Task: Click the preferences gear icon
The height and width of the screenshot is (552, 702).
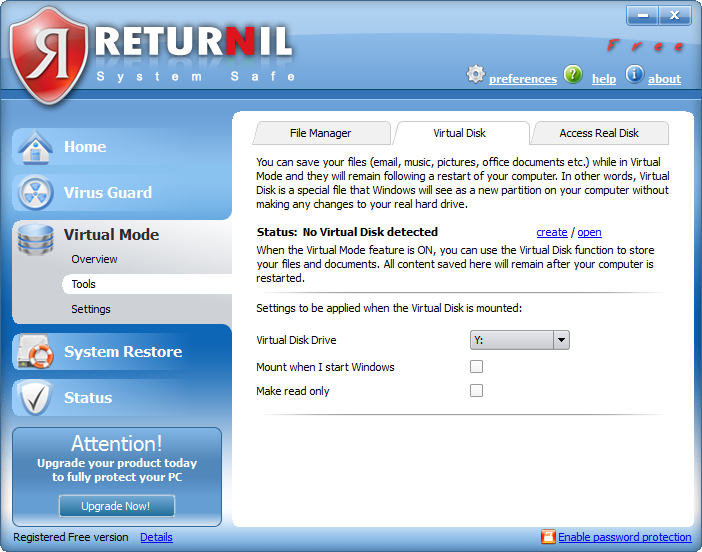Action: pos(475,74)
